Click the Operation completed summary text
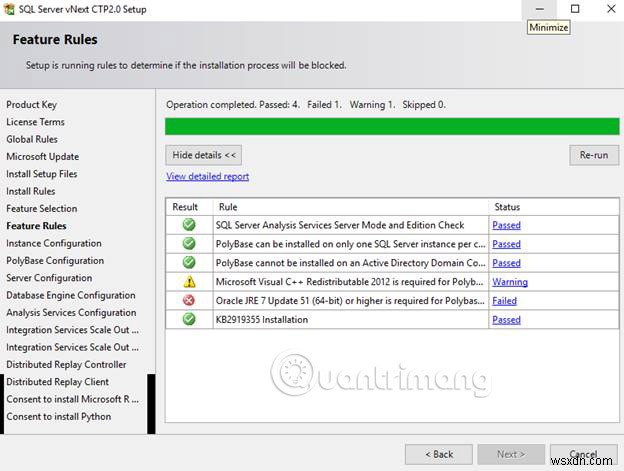The width and height of the screenshot is (624, 471). tap(306, 105)
